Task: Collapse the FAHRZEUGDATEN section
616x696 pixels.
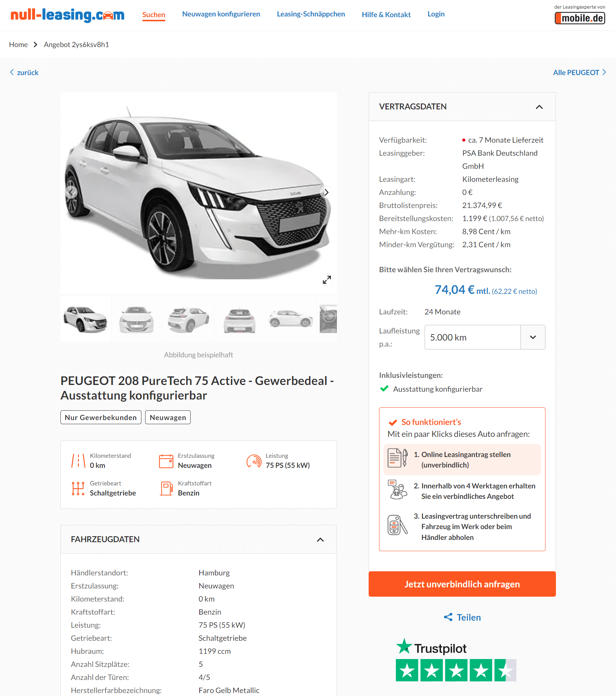Action: [x=320, y=540]
